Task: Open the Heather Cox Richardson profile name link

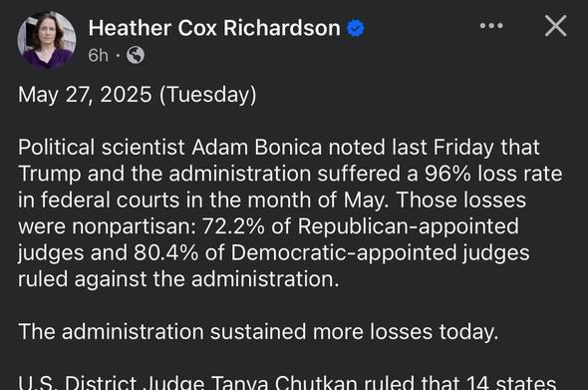Action: (x=214, y=28)
